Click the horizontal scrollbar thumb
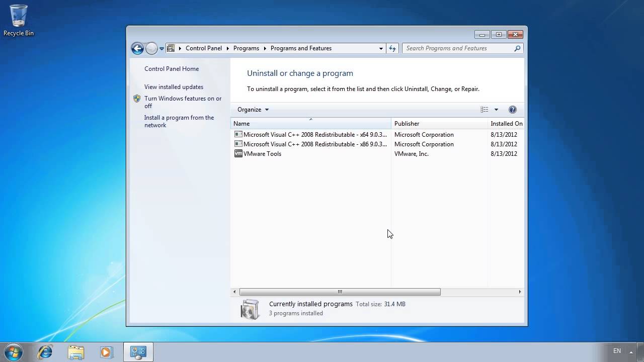 pos(340,292)
